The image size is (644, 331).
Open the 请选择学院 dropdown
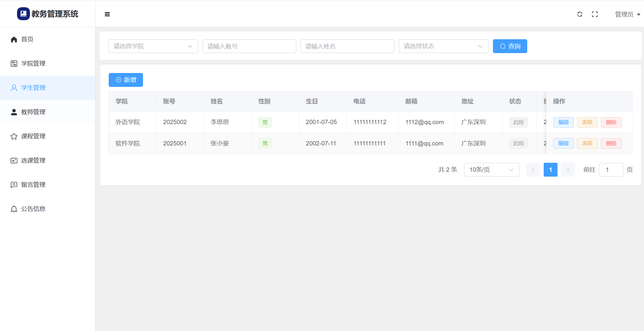[153, 46]
